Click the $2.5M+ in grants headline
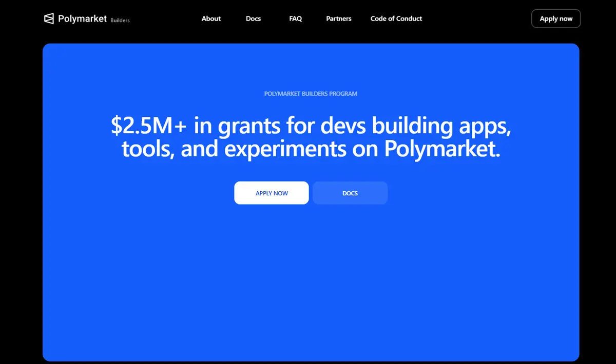This screenshot has width=616, height=364. 311,137
